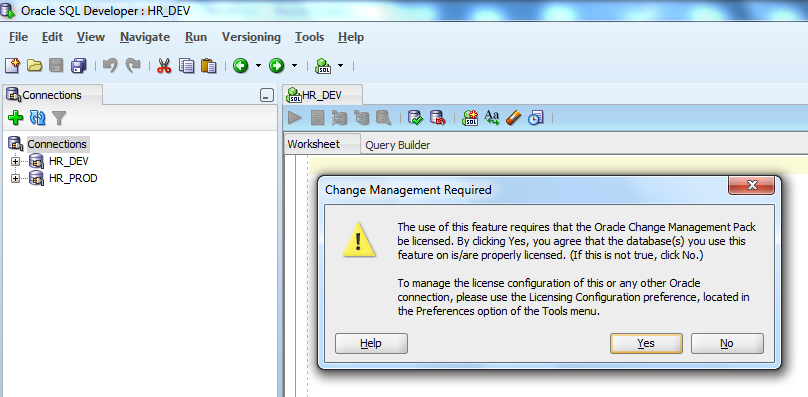The width and height of the screenshot is (808, 397).
Task: Select the Connections panel tab
Action: (x=52, y=95)
